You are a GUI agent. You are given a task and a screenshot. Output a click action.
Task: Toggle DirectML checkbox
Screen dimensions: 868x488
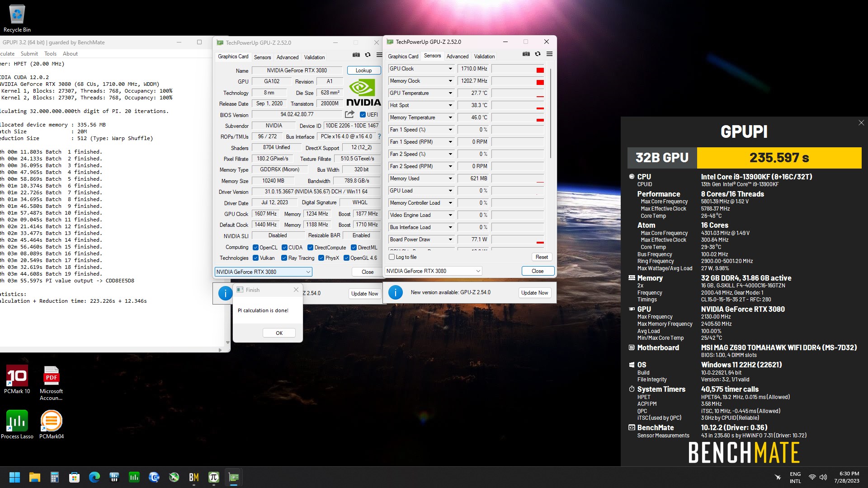click(354, 248)
